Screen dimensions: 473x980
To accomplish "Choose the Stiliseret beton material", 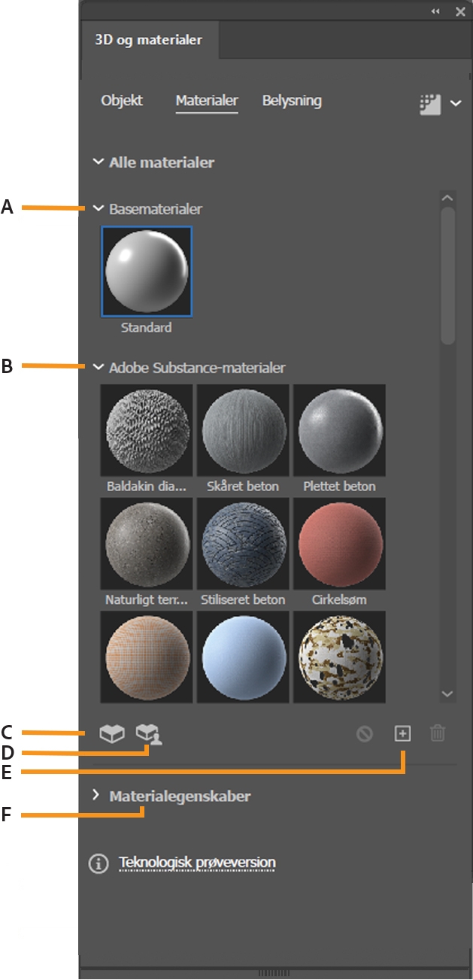I will pos(243,543).
